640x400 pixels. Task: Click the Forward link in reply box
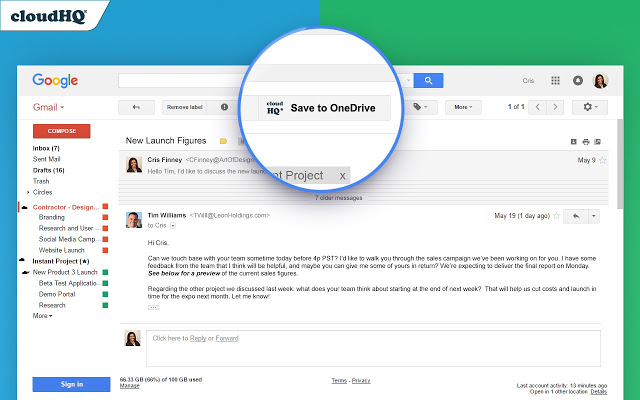click(x=227, y=338)
